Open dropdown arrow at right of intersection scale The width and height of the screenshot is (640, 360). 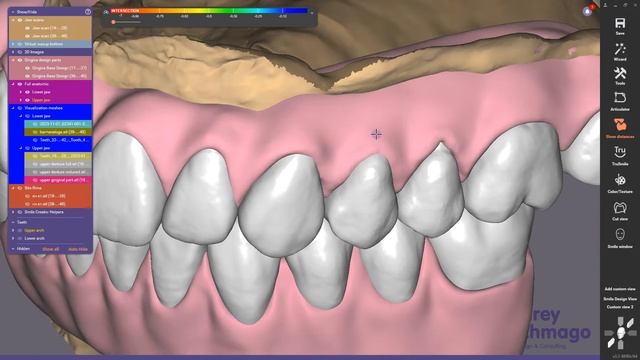coord(312,13)
